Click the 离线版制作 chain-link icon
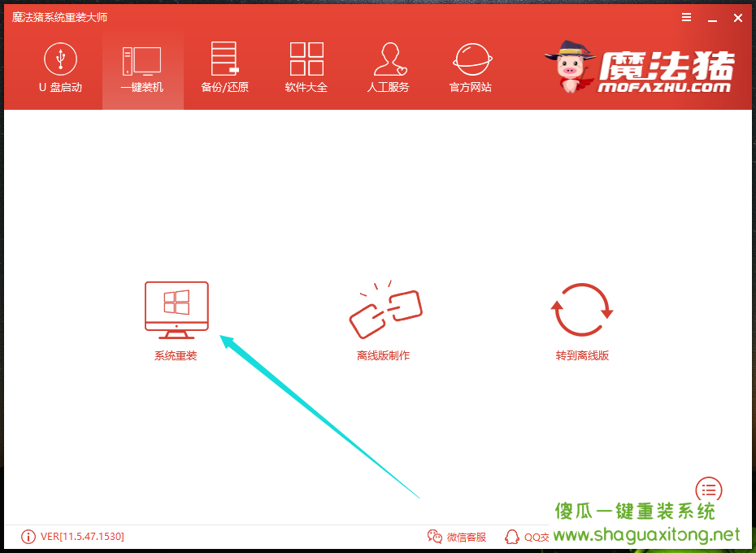Viewport: 756px width, 553px height. (x=385, y=309)
